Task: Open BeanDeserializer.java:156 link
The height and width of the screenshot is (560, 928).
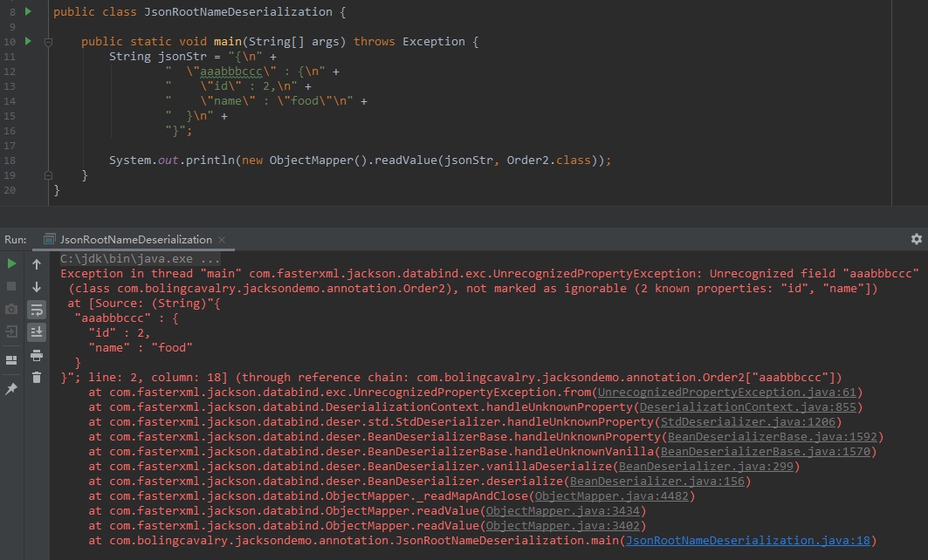Action: [x=657, y=481]
